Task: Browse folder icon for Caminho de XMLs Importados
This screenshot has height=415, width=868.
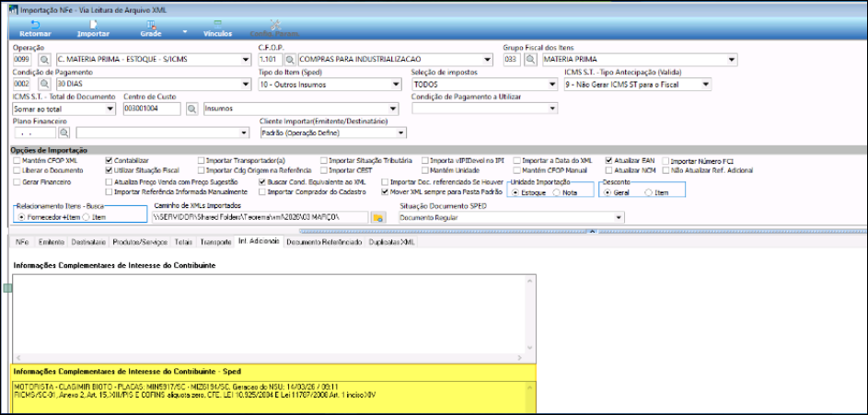Action: pyautogui.click(x=376, y=218)
